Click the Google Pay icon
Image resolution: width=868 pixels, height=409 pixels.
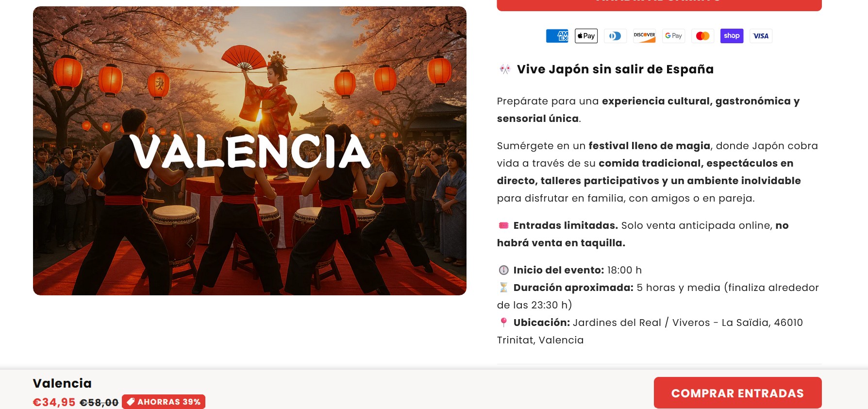click(x=673, y=36)
